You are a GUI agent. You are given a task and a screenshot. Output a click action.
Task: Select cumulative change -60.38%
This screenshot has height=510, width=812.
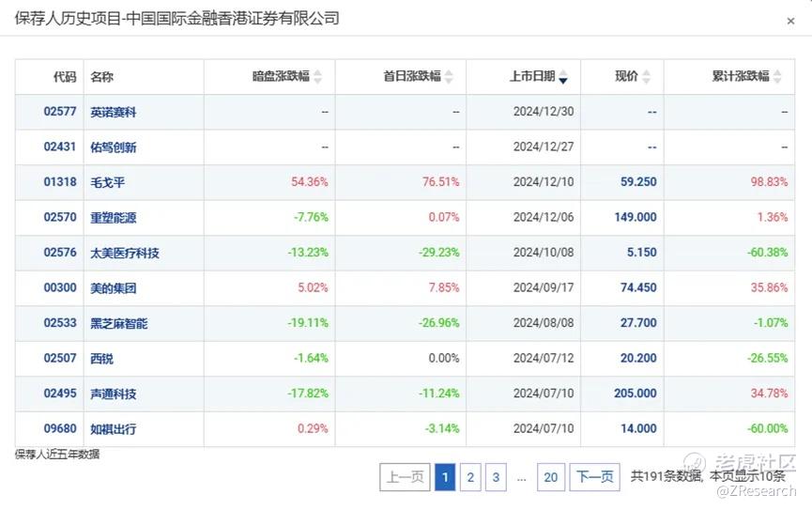pyautogui.click(x=767, y=253)
